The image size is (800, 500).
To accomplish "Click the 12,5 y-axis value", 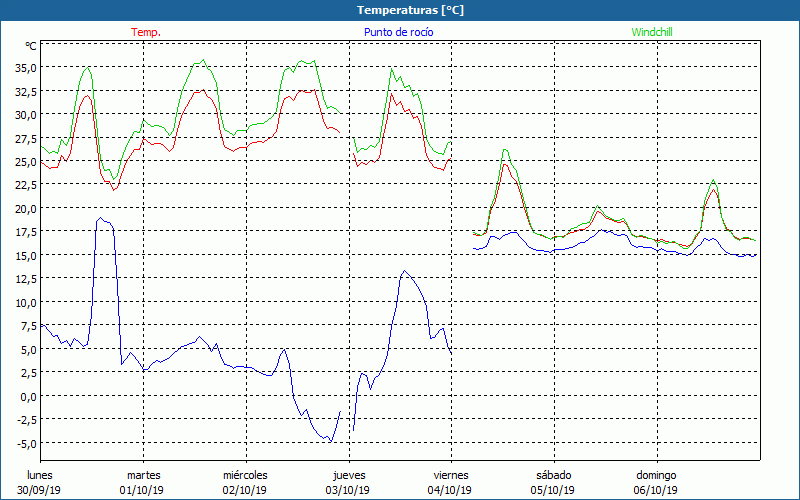I will [x=27, y=279].
